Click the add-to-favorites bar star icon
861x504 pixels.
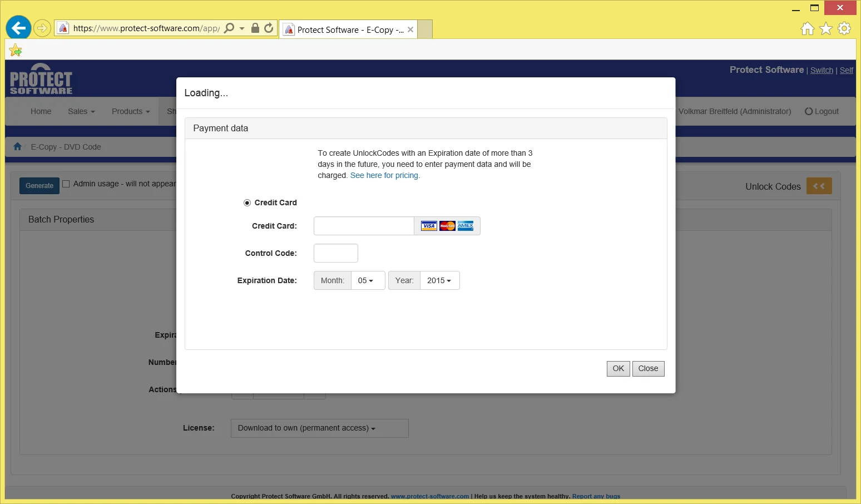pos(16,51)
